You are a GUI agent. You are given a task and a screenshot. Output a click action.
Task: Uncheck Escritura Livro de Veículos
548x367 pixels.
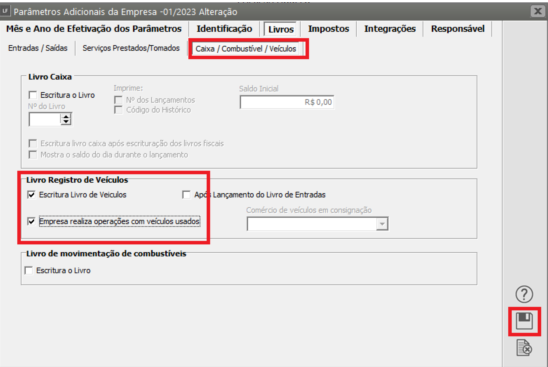pos(31,195)
